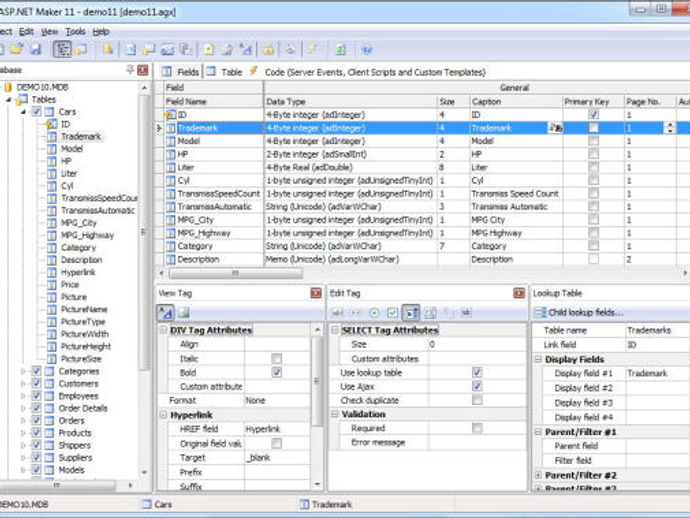The height and width of the screenshot is (518, 690).
Task: Click caption editor button in Trademark row
Action: tap(555, 128)
